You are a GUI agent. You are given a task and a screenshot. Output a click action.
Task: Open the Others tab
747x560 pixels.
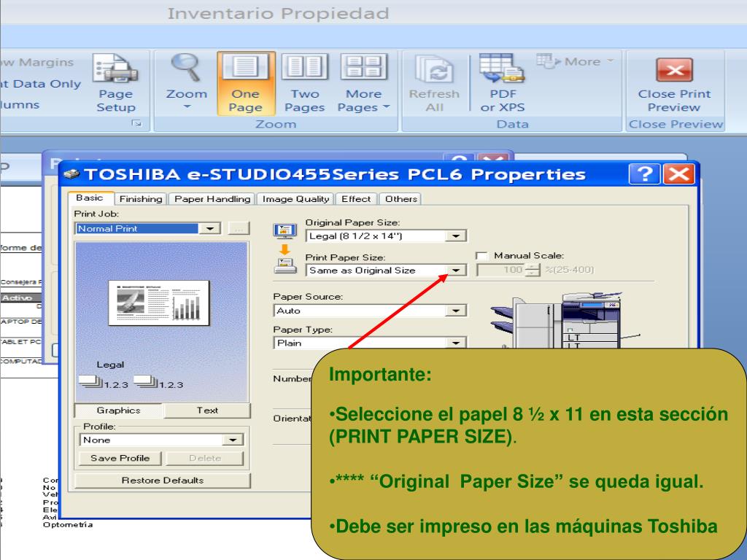[x=401, y=198]
